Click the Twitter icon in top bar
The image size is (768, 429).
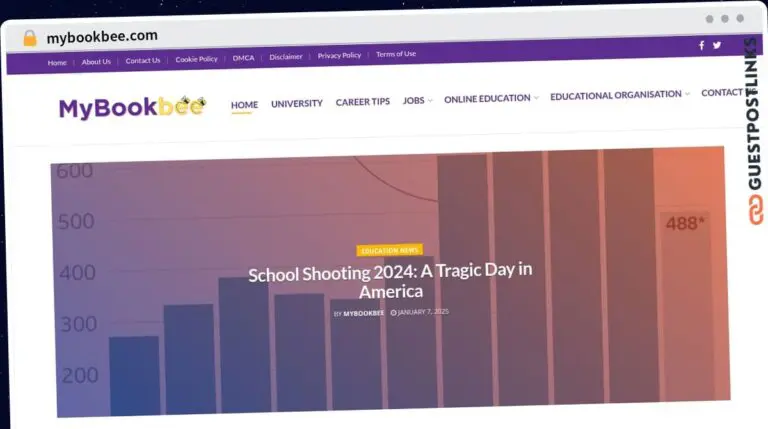pyautogui.click(x=716, y=45)
